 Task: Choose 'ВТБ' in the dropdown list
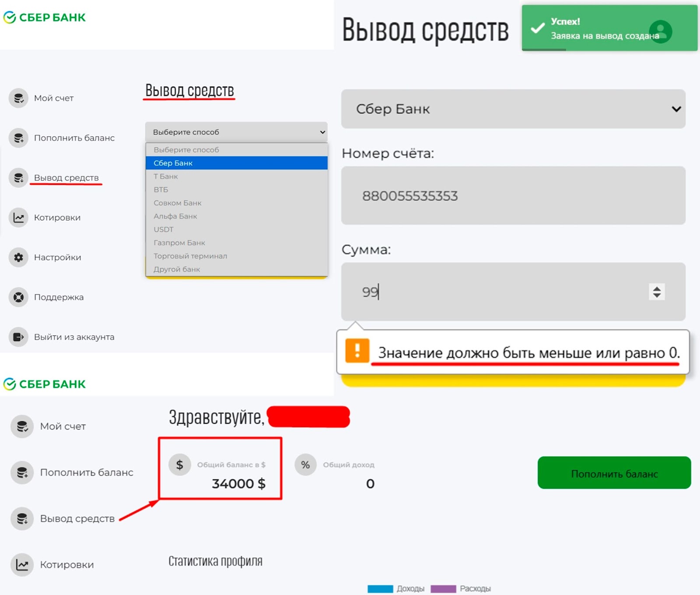coord(237,190)
